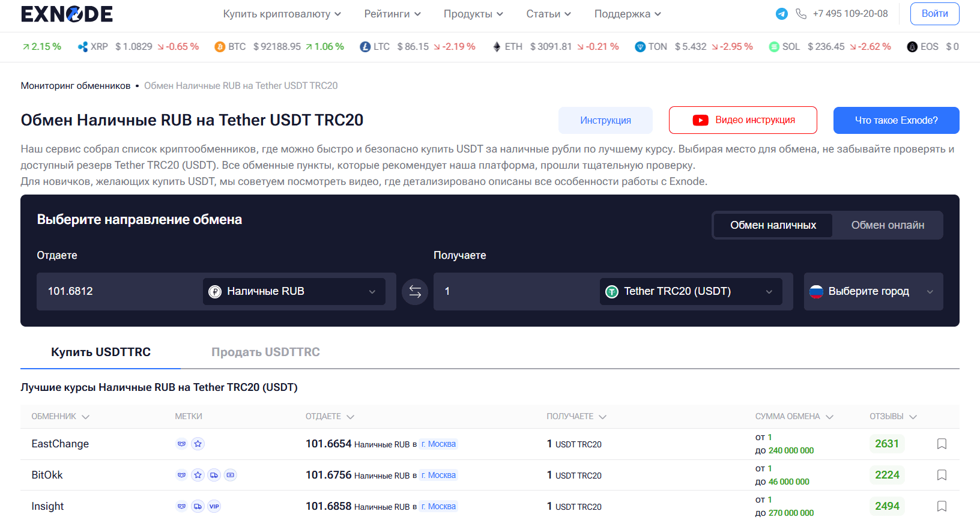The height and width of the screenshot is (520, 980).
Task: Click Insight mask badge icon
Action: (181, 506)
